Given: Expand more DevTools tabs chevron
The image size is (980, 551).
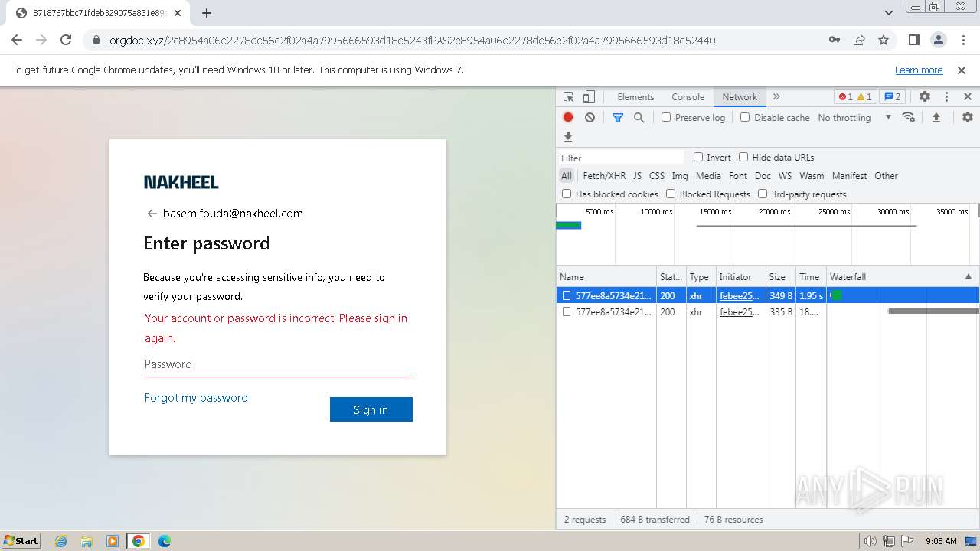Looking at the screenshot, I should click(x=776, y=97).
